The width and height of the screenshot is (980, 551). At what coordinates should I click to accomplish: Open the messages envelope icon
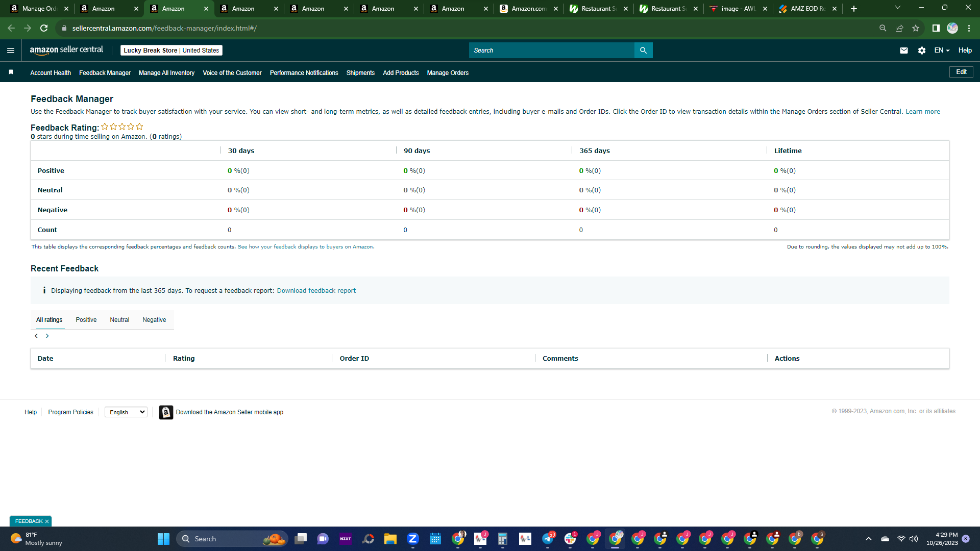coord(904,51)
